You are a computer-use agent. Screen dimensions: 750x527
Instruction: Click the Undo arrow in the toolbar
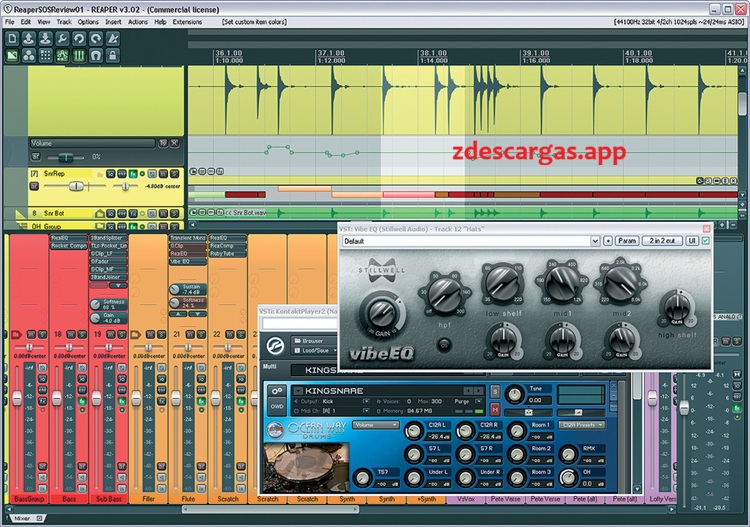pos(79,39)
